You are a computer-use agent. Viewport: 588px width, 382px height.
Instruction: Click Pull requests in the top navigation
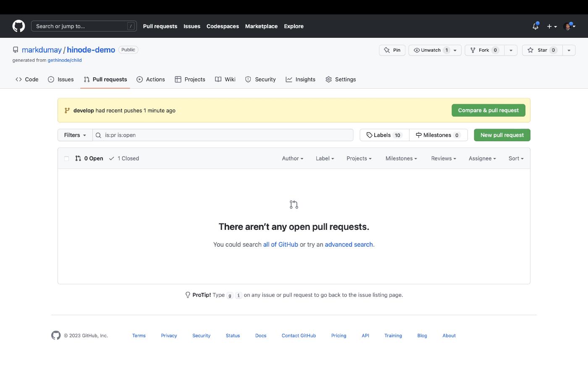(160, 26)
